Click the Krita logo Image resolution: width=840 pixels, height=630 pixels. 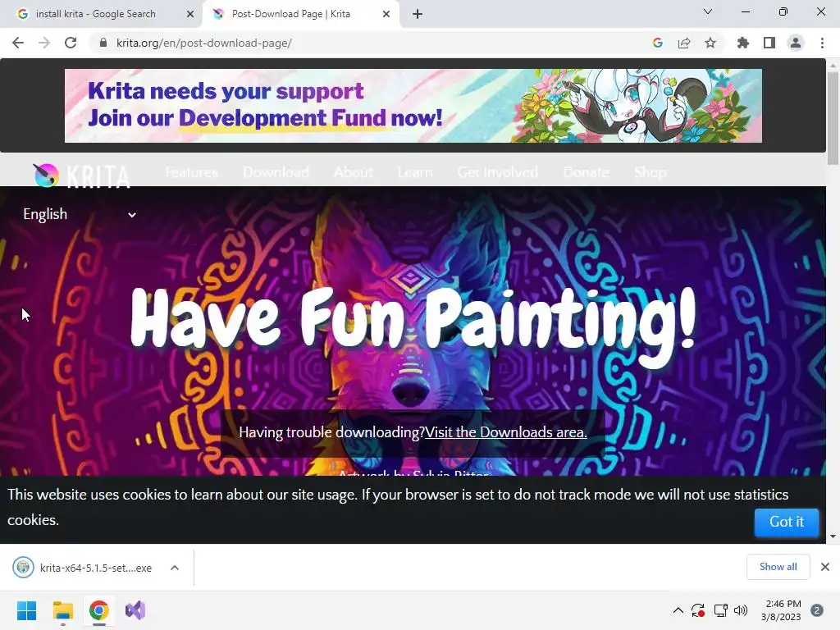(81, 176)
